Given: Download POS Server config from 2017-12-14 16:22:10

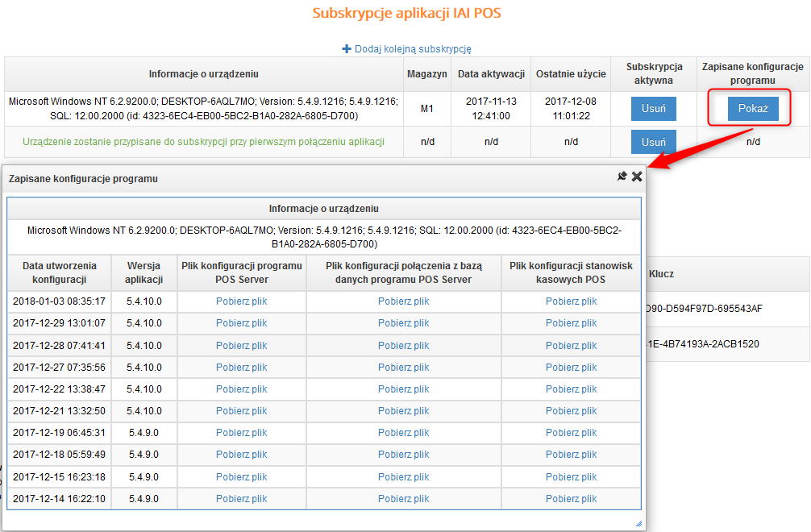Looking at the screenshot, I should pos(242,499).
